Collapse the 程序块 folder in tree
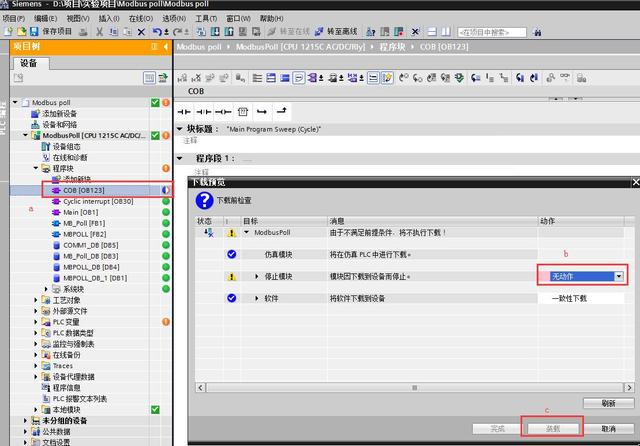The image size is (640, 446). click(x=36, y=168)
